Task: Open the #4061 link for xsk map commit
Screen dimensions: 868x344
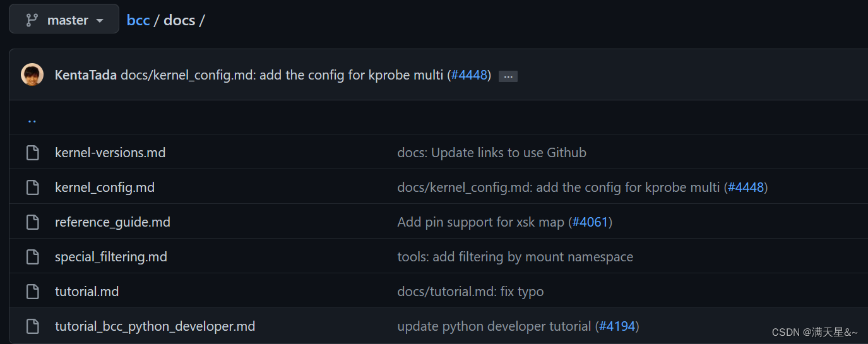Action: click(x=592, y=222)
